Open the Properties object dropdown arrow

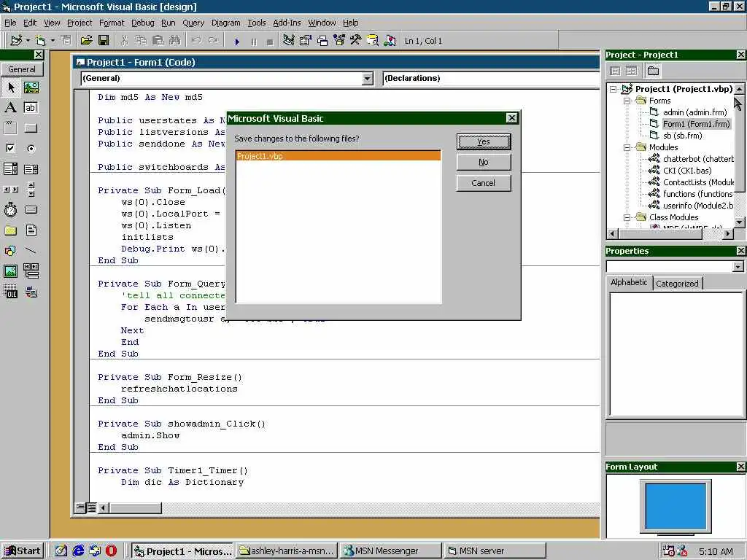(738, 267)
